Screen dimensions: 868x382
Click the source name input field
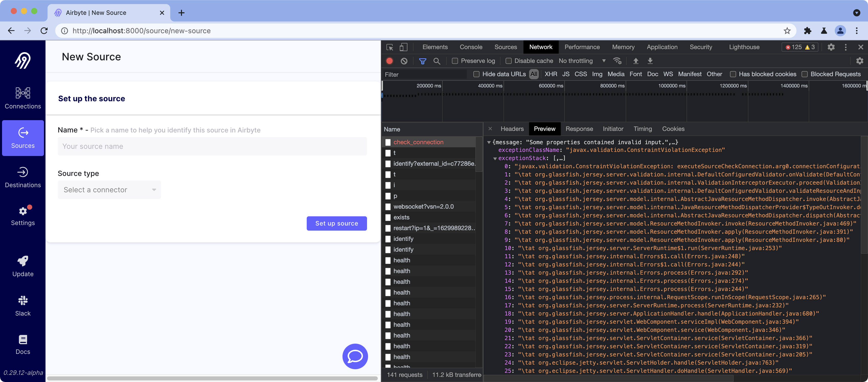point(212,146)
